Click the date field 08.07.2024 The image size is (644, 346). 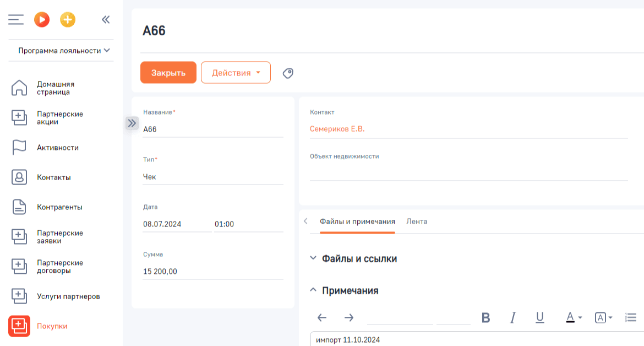177,224
